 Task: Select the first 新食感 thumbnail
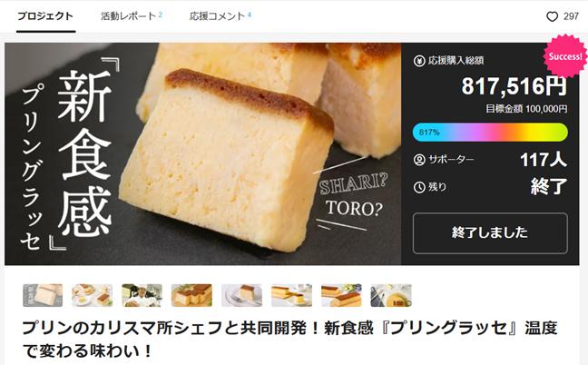(43, 295)
